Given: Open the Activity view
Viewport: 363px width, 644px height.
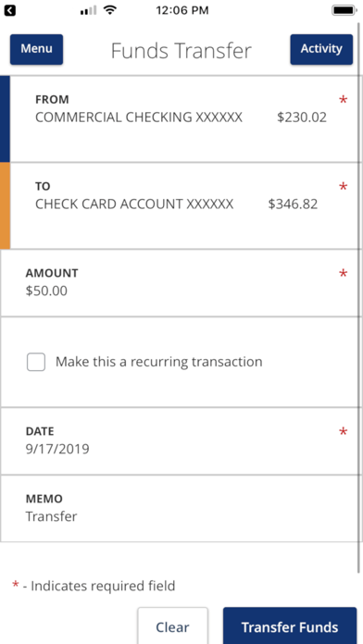Looking at the screenshot, I should (x=321, y=49).
